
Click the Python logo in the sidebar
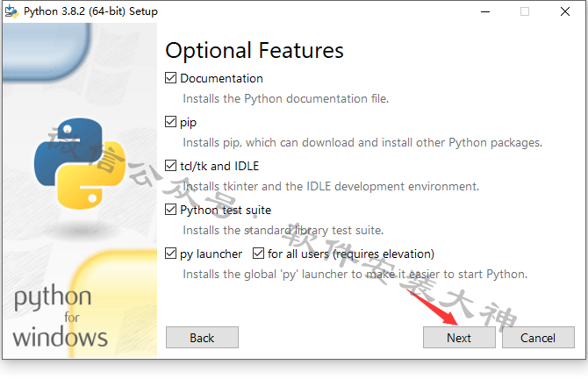[x=80, y=163]
